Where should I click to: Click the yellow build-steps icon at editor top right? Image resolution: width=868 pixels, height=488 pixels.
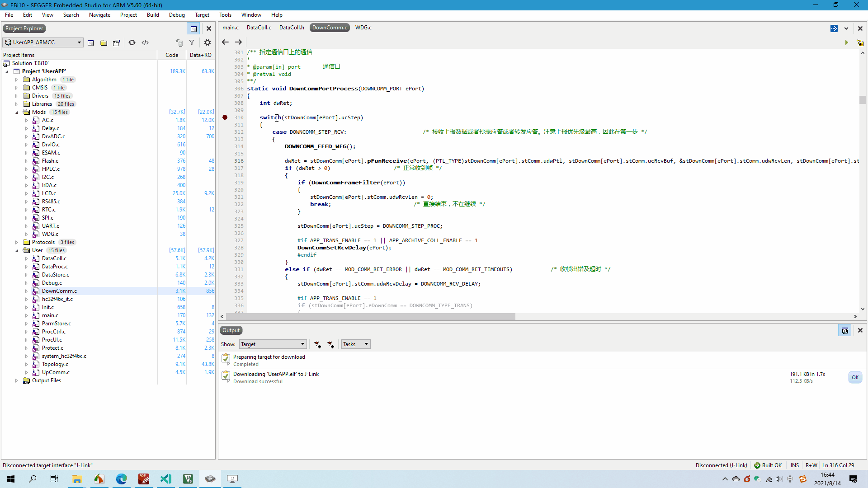point(860,42)
